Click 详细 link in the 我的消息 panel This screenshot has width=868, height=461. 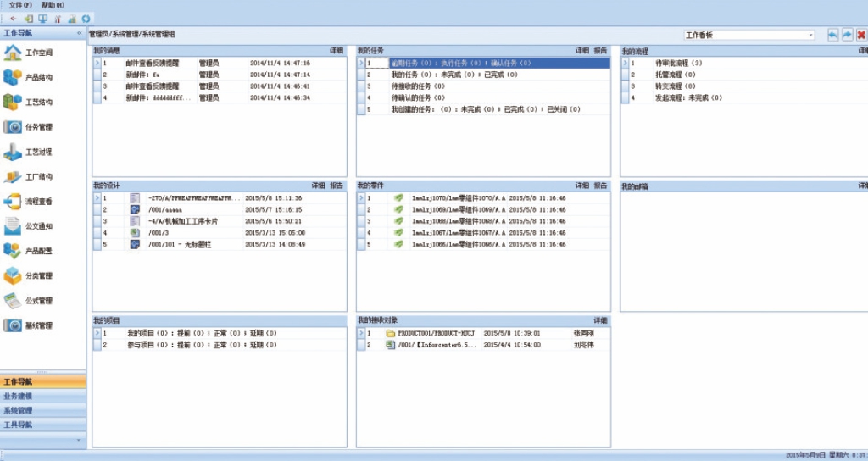[337, 51]
